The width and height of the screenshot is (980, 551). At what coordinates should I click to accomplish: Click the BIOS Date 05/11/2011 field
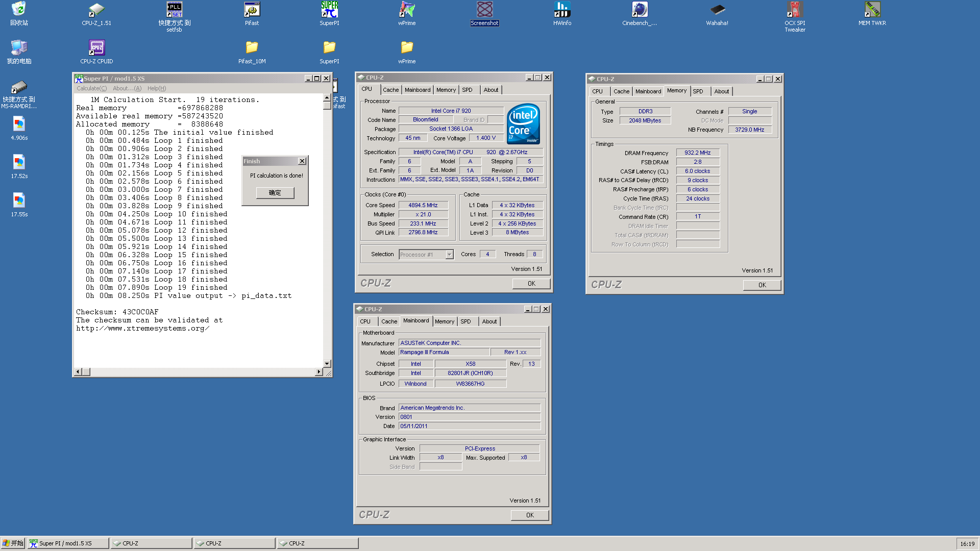point(469,426)
